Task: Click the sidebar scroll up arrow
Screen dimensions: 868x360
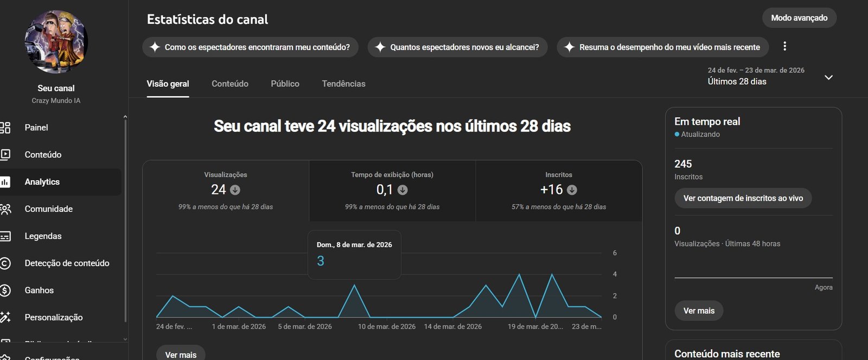Action: coord(125,117)
